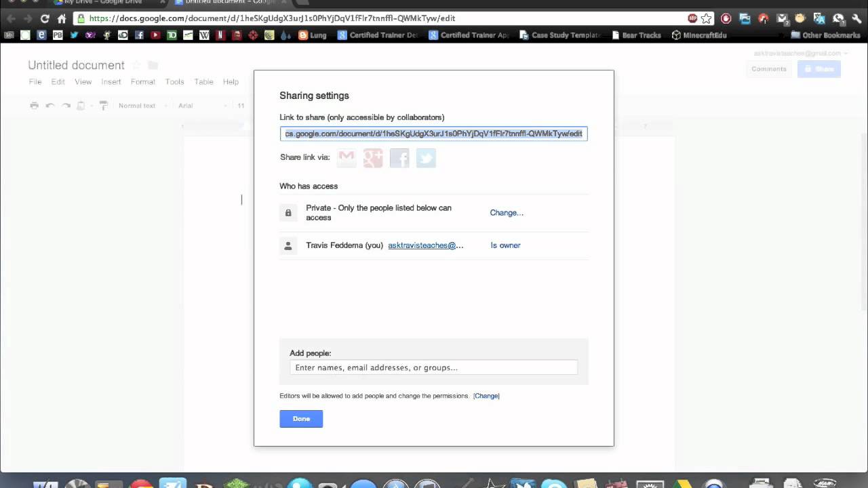Click the Twitter bookmark icon

(x=75, y=35)
